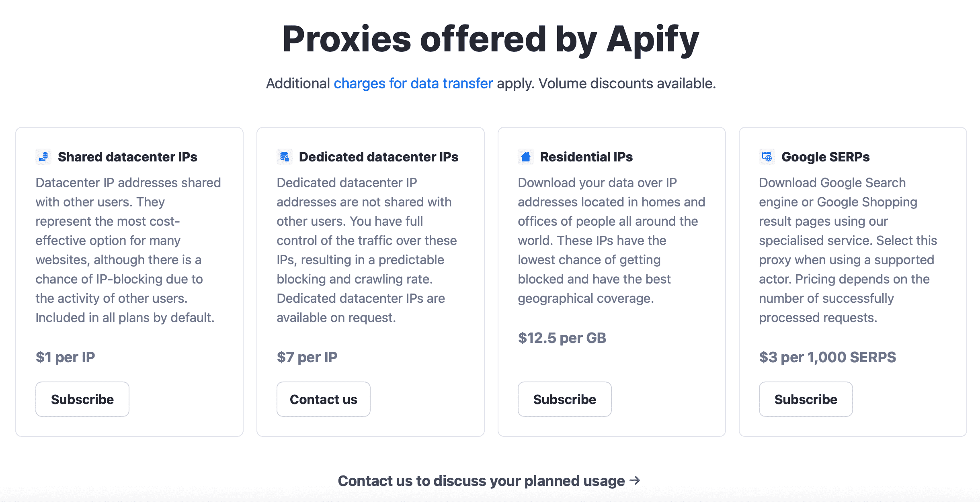
Task: Click the Residential IPs card description text
Action: tap(611, 240)
